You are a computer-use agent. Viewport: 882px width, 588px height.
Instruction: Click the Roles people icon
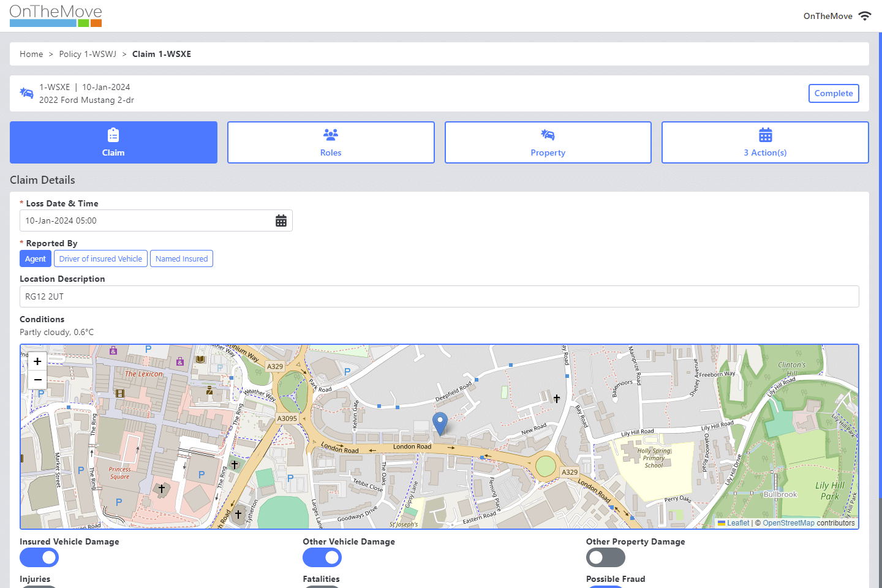[331, 134]
